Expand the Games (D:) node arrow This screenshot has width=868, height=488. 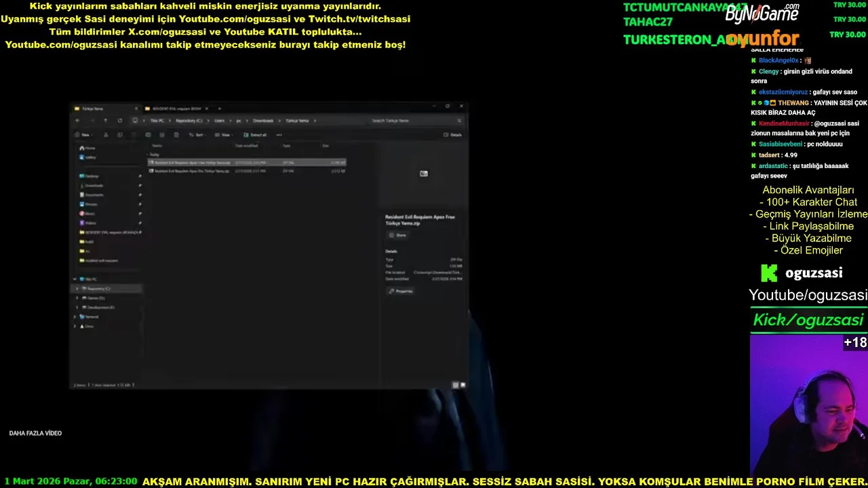(x=77, y=298)
